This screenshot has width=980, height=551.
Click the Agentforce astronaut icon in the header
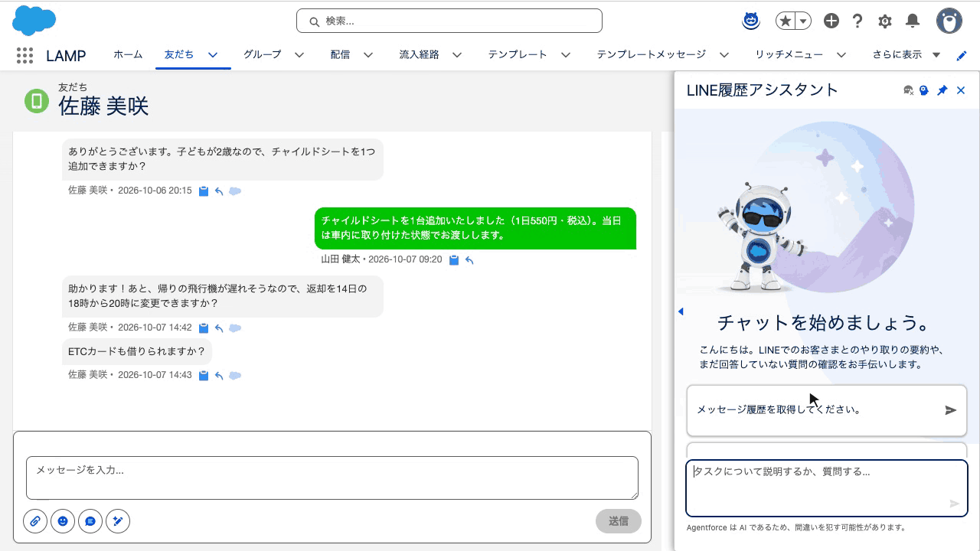[x=751, y=21]
